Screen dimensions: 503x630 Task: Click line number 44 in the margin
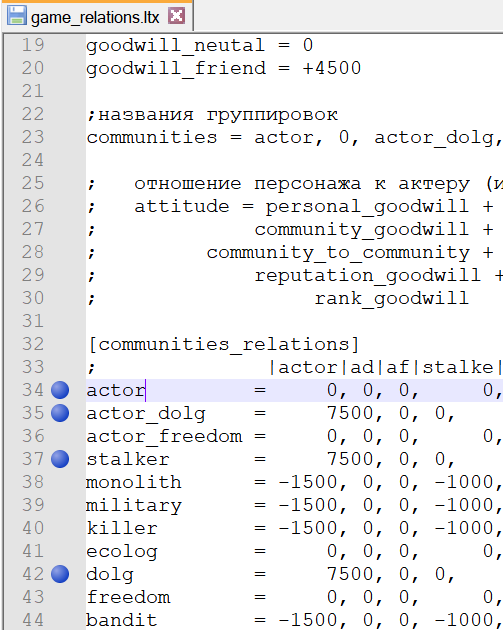(x=33, y=620)
